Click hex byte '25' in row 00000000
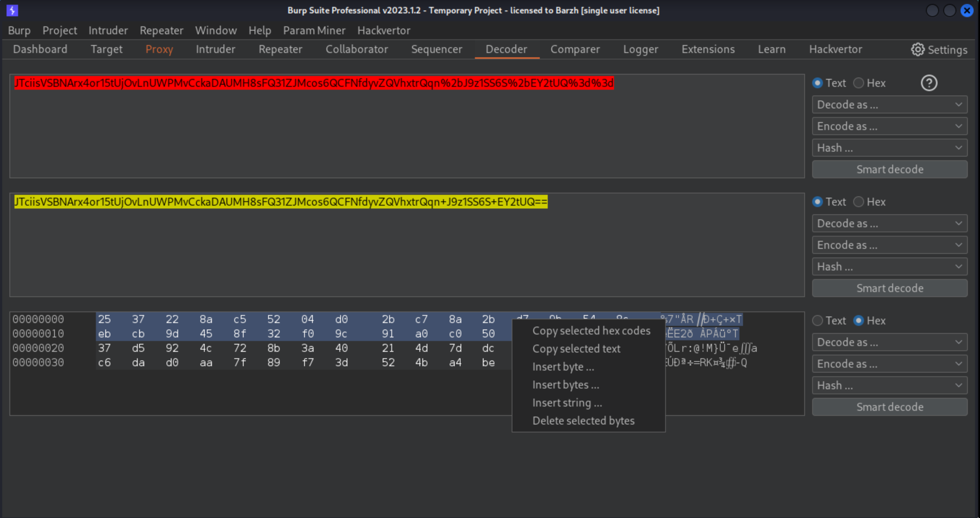 [x=104, y=319]
